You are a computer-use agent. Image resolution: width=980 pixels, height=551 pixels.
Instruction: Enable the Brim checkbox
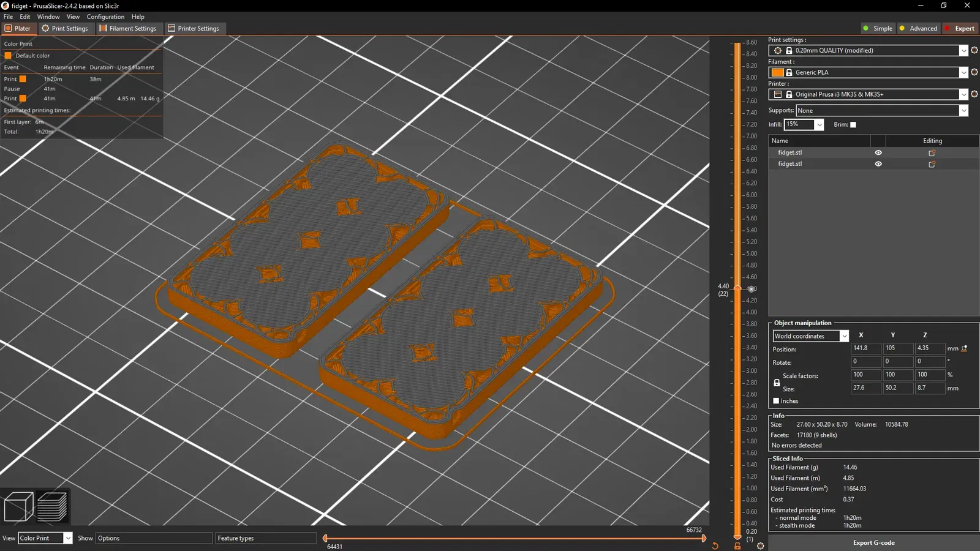[x=853, y=124]
